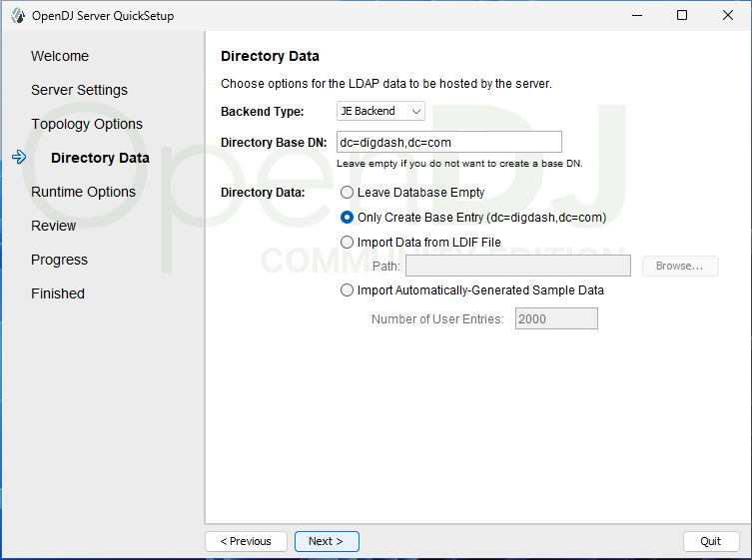
Task: Click the Directory Base DN text field
Action: [x=448, y=142]
